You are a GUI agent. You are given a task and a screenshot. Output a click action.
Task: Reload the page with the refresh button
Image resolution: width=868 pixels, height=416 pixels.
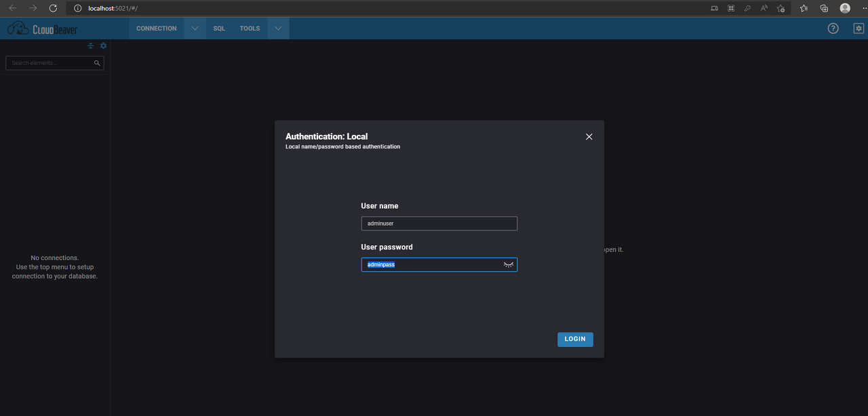[x=53, y=7]
